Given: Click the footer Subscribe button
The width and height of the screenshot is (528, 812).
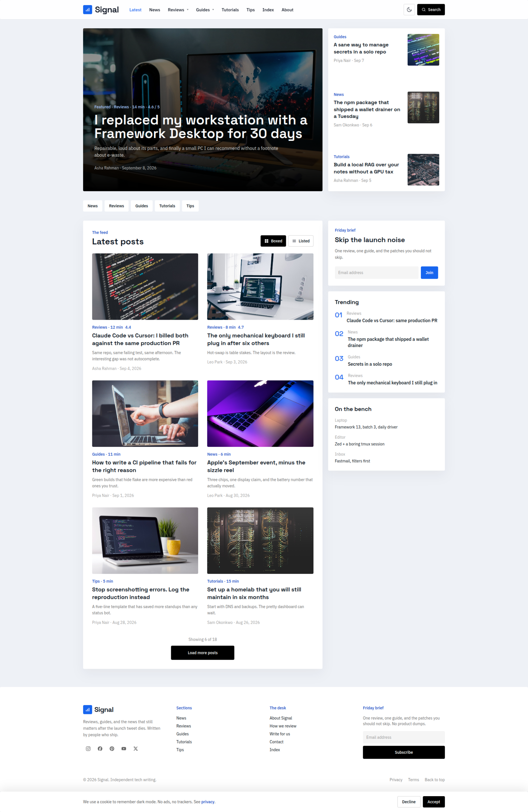Looking at the screenshot, I should [x=403, y=752].
